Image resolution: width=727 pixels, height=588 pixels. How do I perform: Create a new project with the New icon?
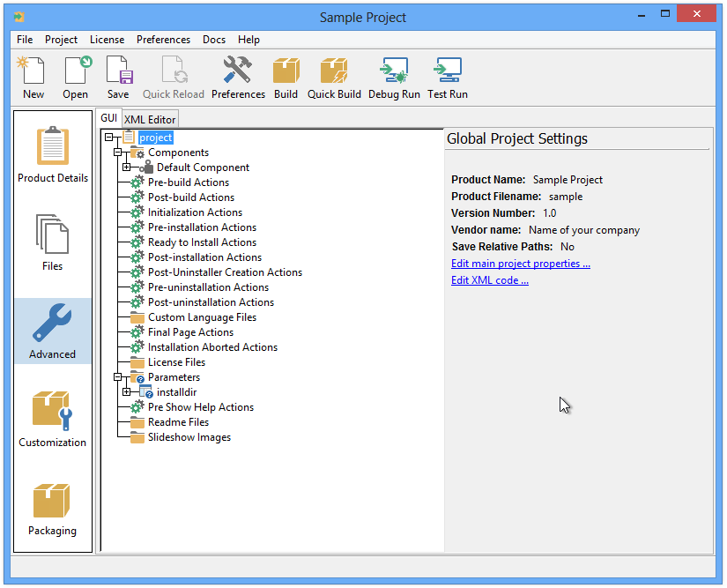32,77
